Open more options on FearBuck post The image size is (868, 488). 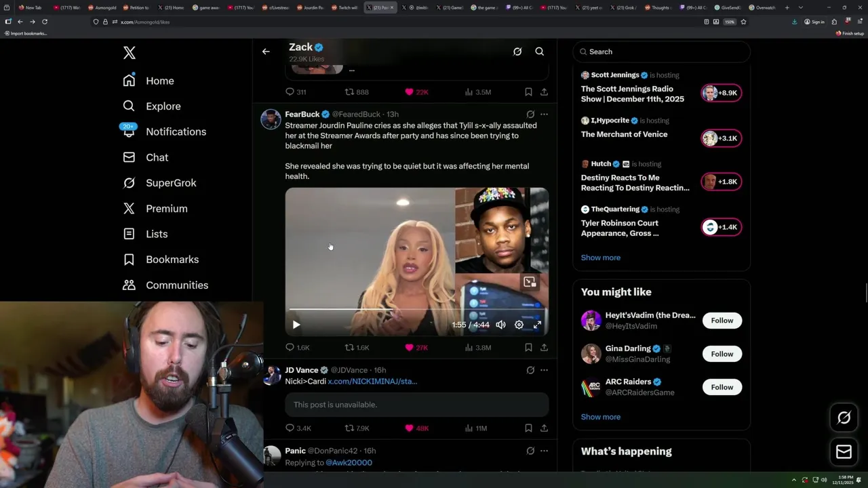(544, 115)
